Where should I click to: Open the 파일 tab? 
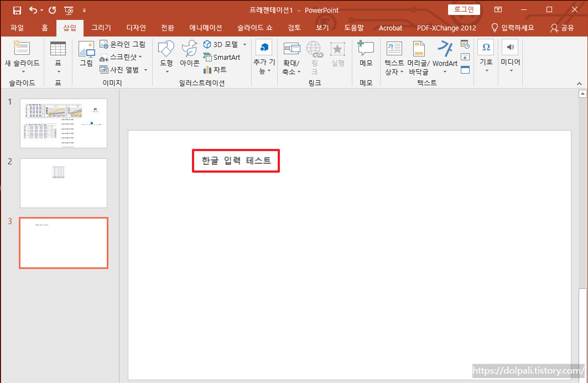coord(17,28)
